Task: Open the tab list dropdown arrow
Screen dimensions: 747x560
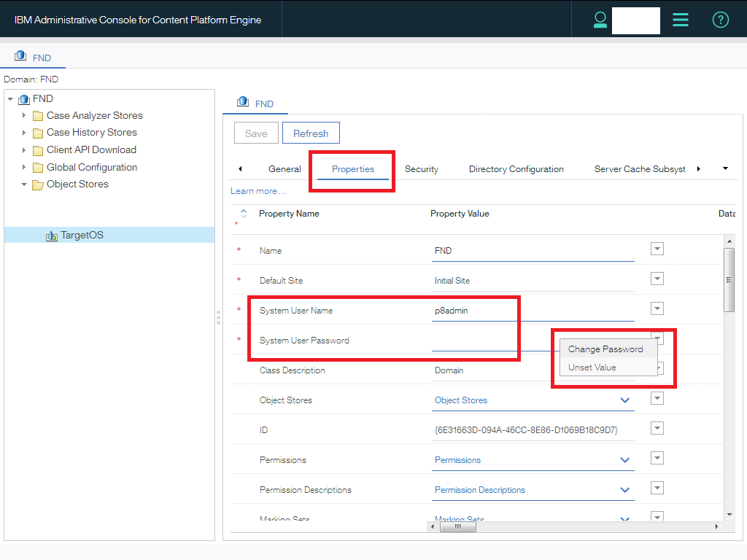Action: [725, 168]
